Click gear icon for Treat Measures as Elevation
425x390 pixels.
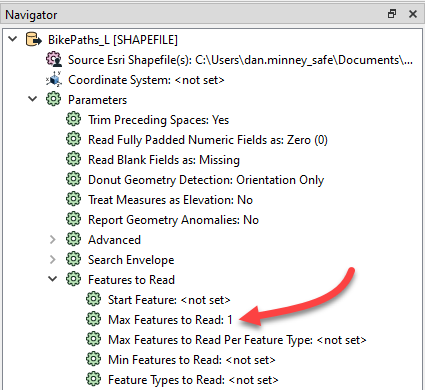click(73, 199)
